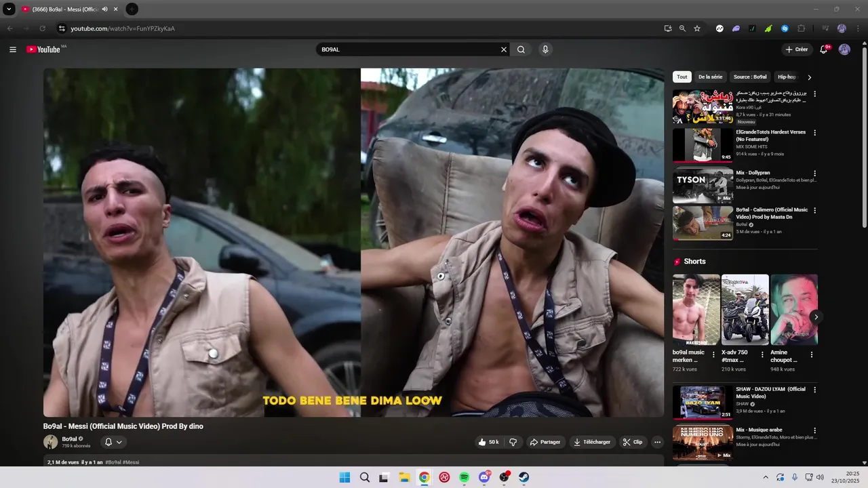Open options for Kora x90 video

coord(815,94)
